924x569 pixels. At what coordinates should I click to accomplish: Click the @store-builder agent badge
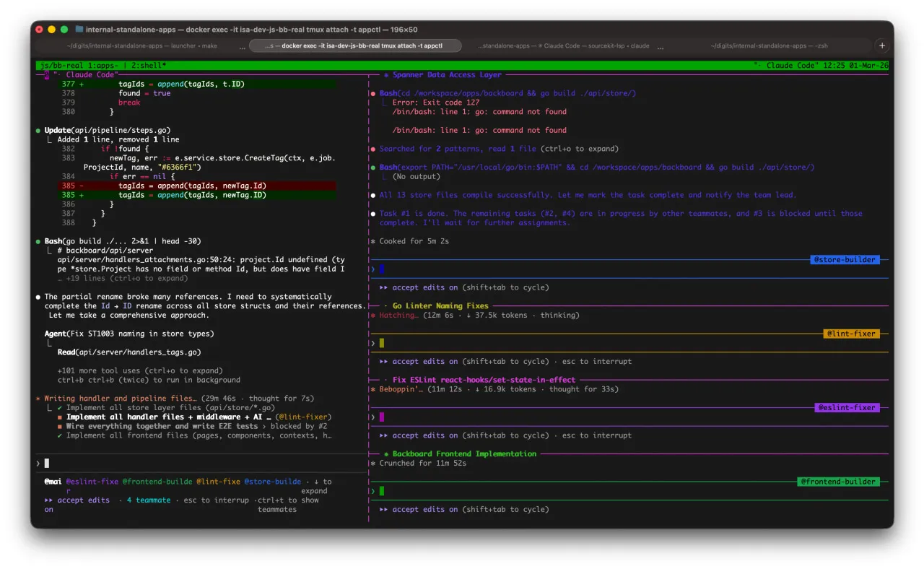click(x=845, y=259)
